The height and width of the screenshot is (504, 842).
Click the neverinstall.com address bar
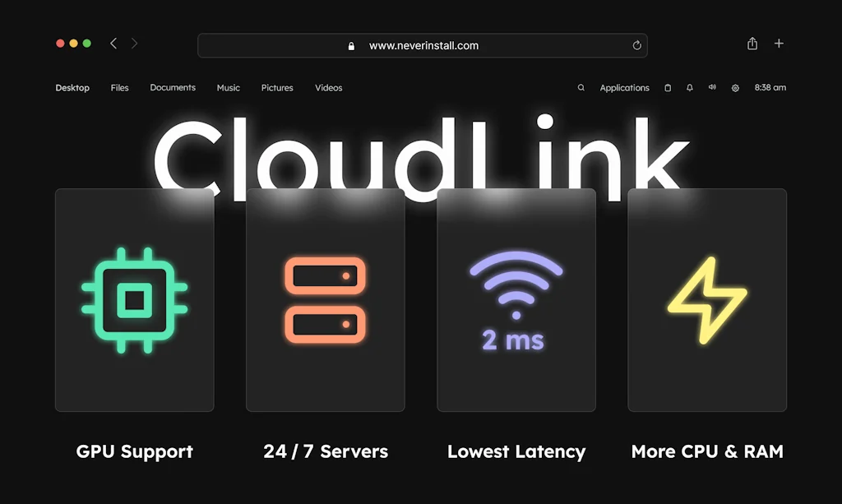click(423, 46)
